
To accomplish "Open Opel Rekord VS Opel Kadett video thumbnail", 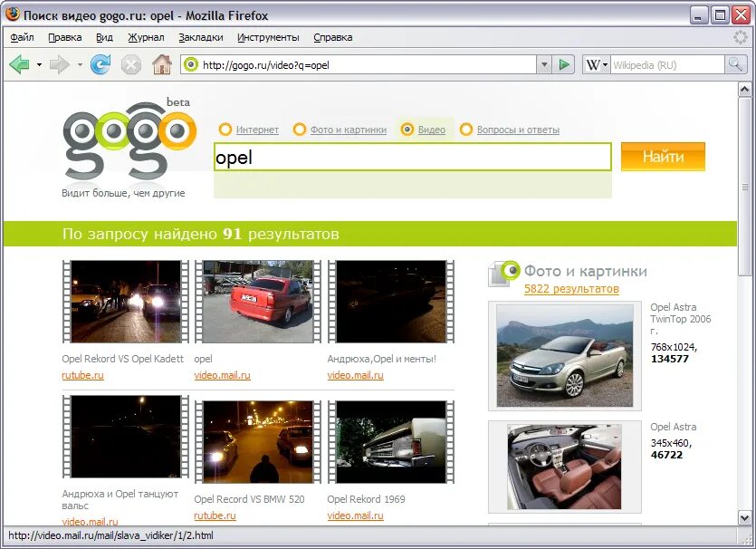I will 125,302.
